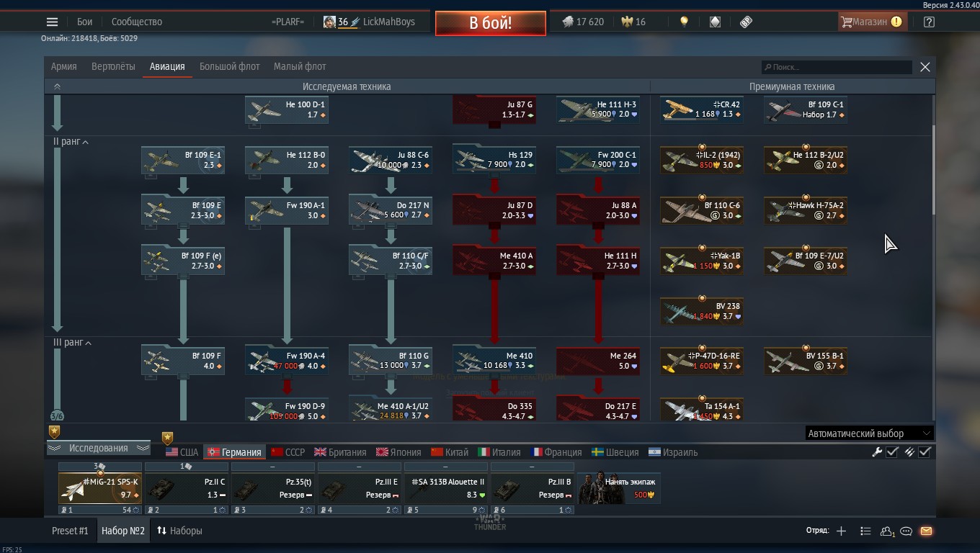Screen dimensions: 980x553
Task: Open the chat bubble icon
Action: click(x=906, y=531)
